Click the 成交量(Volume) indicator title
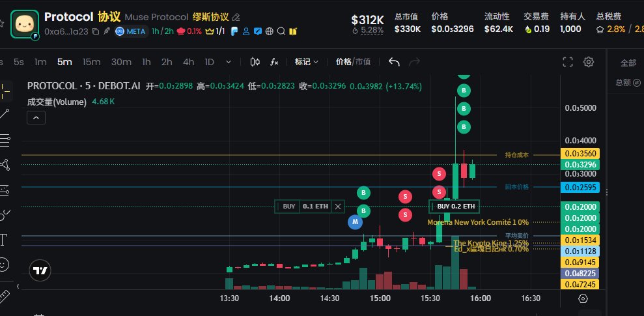This screenshot has height=316, width=644. (57, 102)
